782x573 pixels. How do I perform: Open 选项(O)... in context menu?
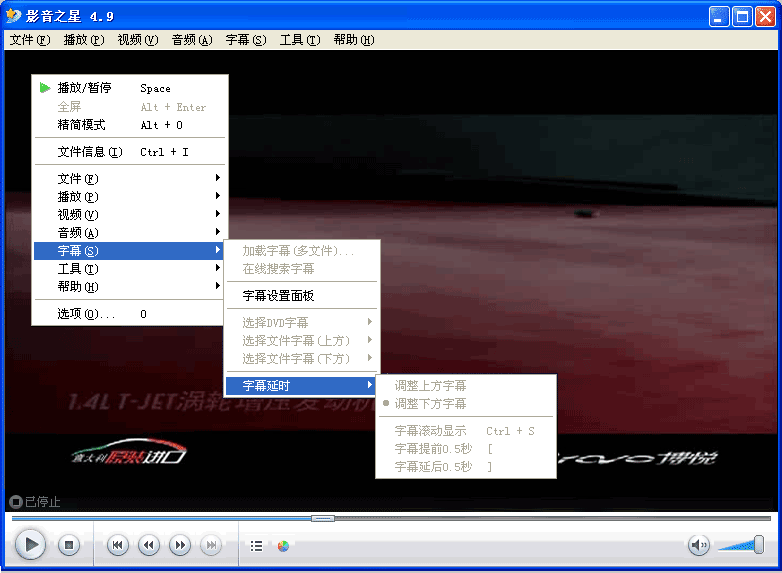(x=130, y=314)
